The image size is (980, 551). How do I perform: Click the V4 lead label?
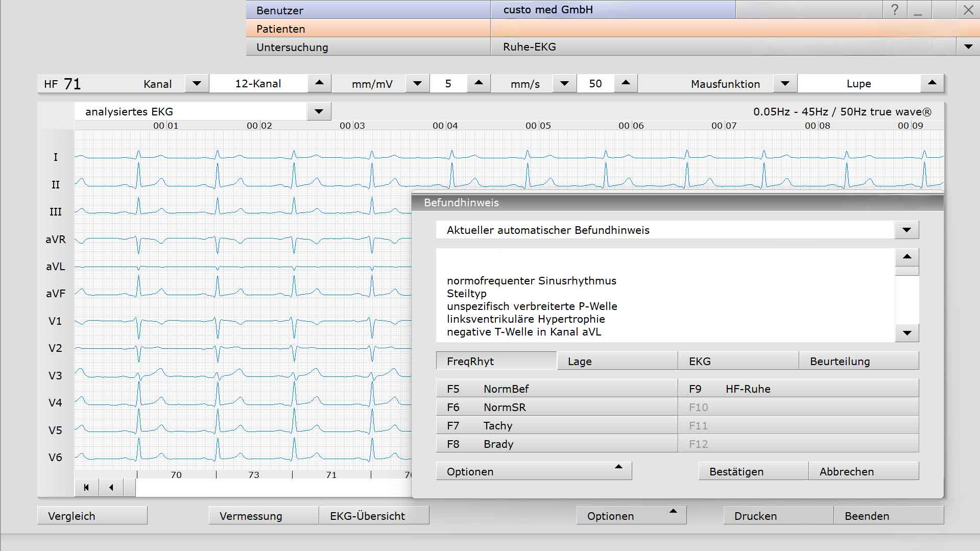click(x=55, y=402)
